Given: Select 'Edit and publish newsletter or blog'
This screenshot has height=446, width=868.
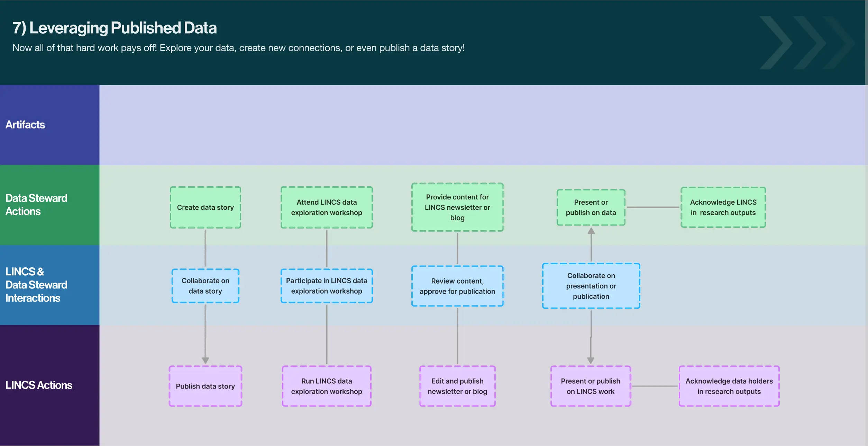Looking at the screenshot, I should (457, 386).
